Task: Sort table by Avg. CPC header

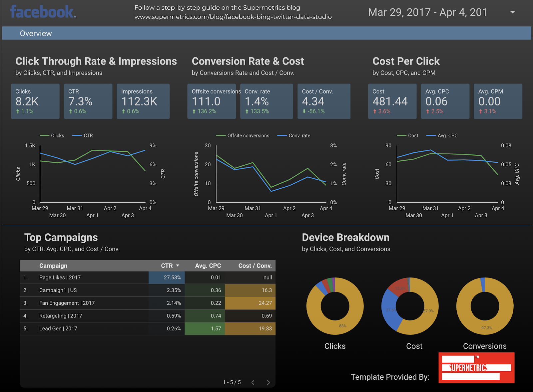Action: [208, 266]
